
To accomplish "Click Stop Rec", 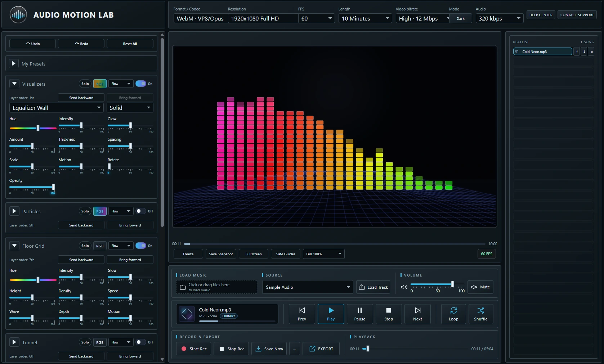I will click(x=231, y=349).
